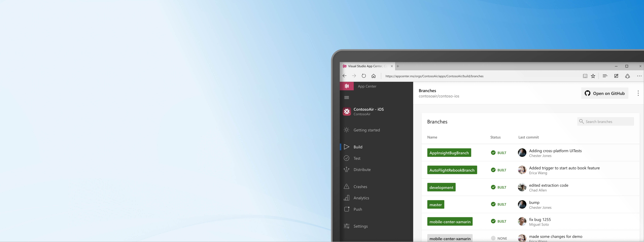Open a new browser tab
This screenshot has height=242, width=644.
coord(398,66)
